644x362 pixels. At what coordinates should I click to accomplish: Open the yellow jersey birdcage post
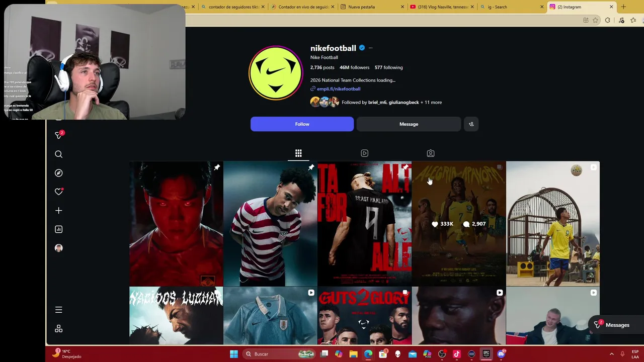[x=552, y=224]
